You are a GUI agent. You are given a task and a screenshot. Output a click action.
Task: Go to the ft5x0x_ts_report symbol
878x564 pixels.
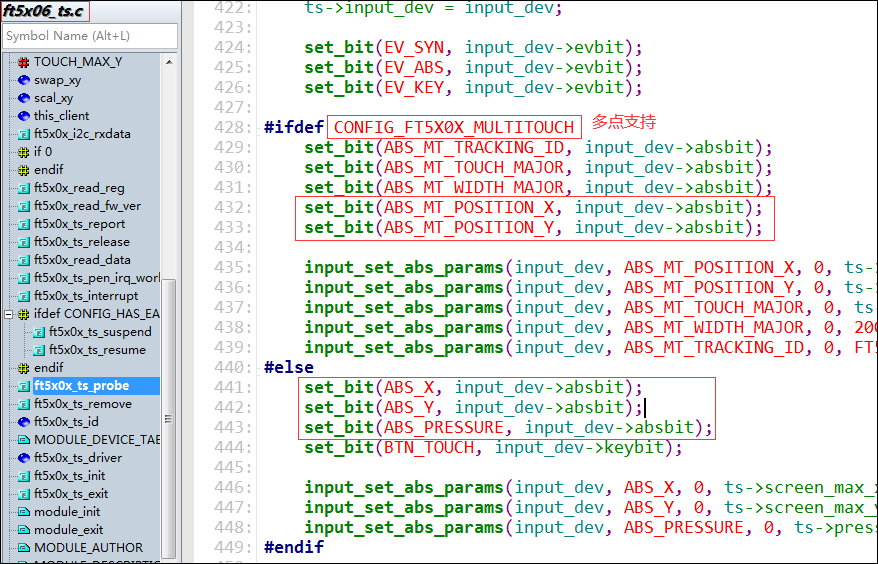point(80,224)
